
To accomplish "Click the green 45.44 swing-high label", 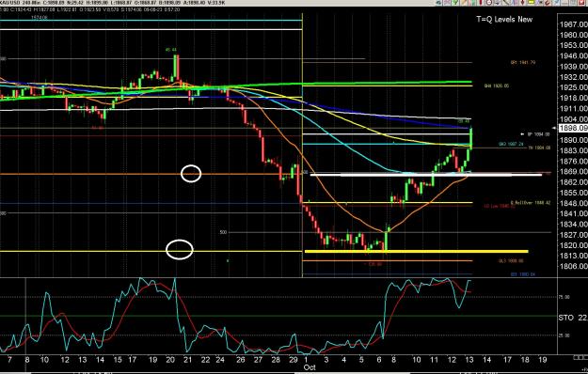I will (x=171, y=50).
